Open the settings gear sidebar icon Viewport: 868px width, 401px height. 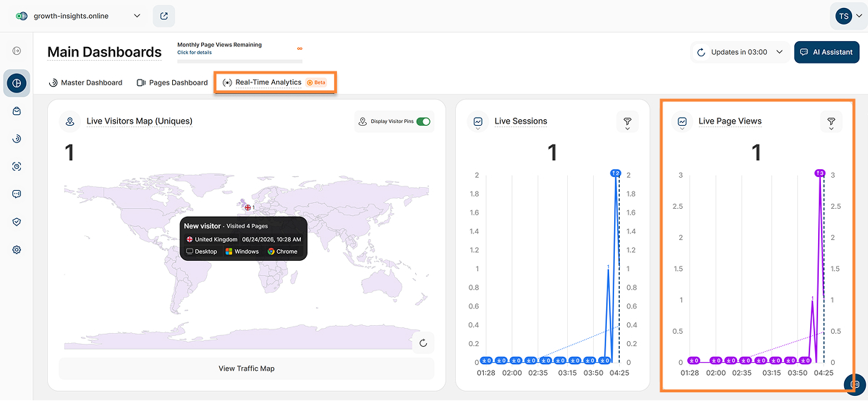click(x=17, y=250)
